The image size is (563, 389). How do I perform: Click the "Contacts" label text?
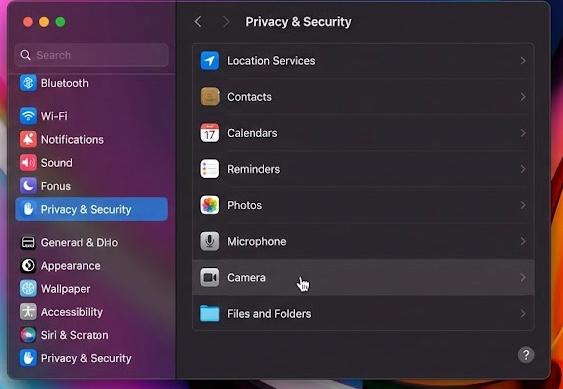click(x=249, y=97)
